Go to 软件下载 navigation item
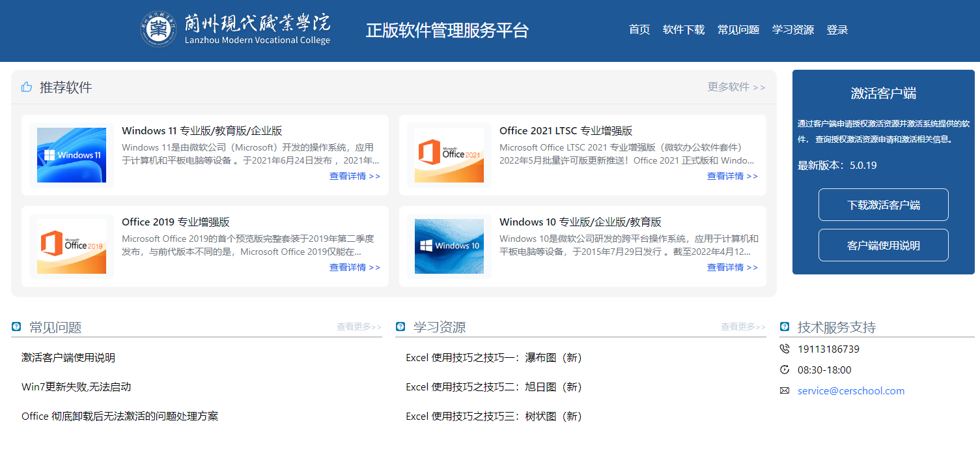980x453 pixels. [684, 29]
